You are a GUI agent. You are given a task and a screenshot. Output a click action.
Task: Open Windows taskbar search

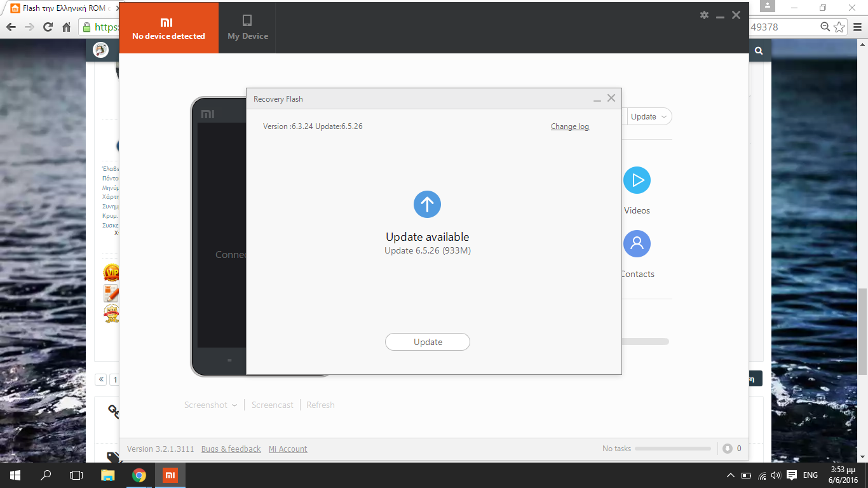point(46,475)
